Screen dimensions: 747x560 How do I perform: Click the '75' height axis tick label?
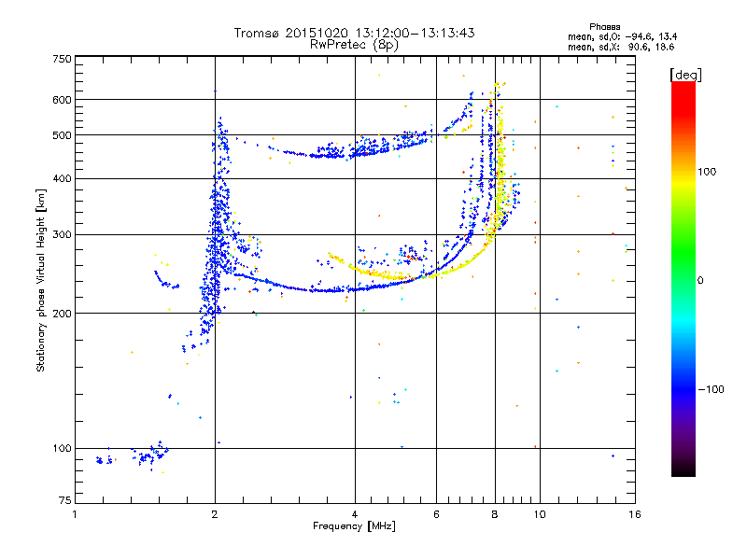click(x=65, y=500)
